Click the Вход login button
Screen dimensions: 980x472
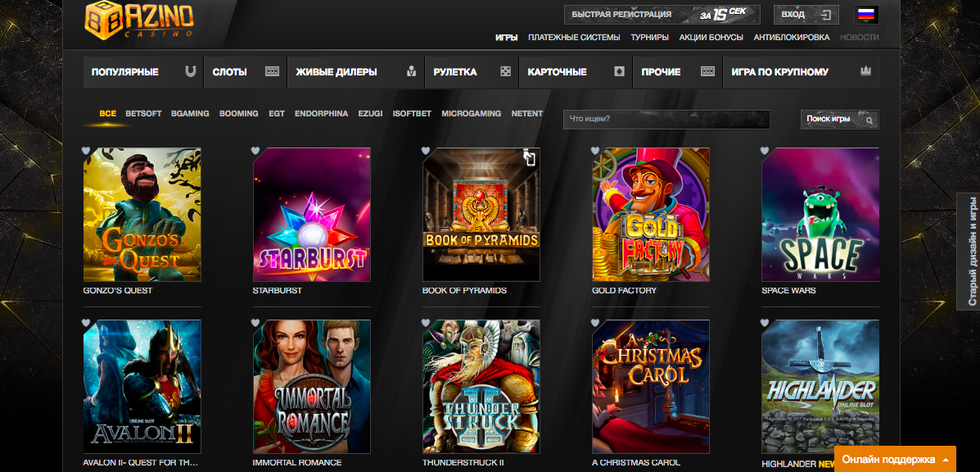pyautogui.click(x=806, y=15)
